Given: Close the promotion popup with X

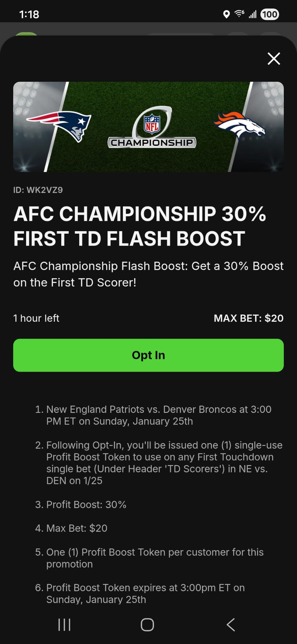Looking at the screenshot, I should click(x=273, y=58).
